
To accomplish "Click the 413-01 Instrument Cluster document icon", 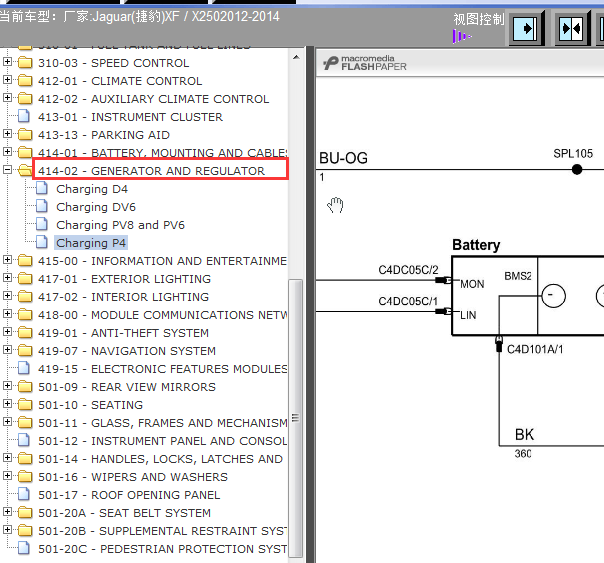I will (24, 117).
